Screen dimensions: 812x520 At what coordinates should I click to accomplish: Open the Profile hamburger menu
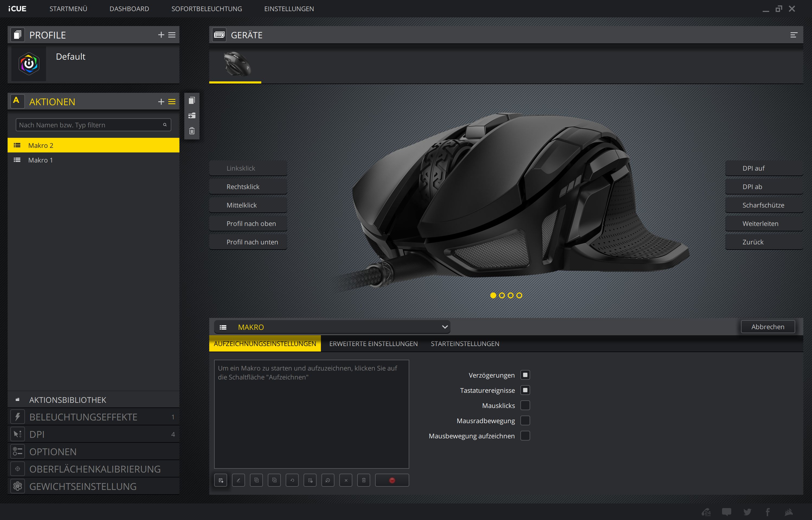pos(172,35)
